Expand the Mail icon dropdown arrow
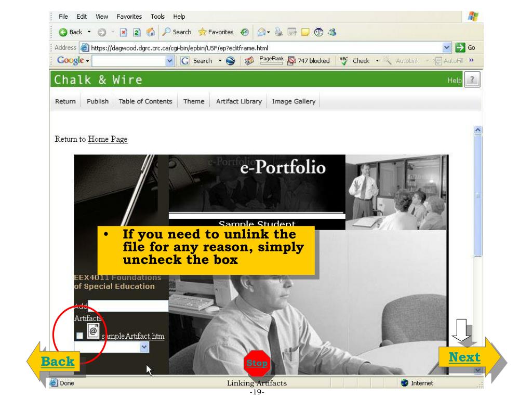The image size is (532, 399). [x=269, y=32]
